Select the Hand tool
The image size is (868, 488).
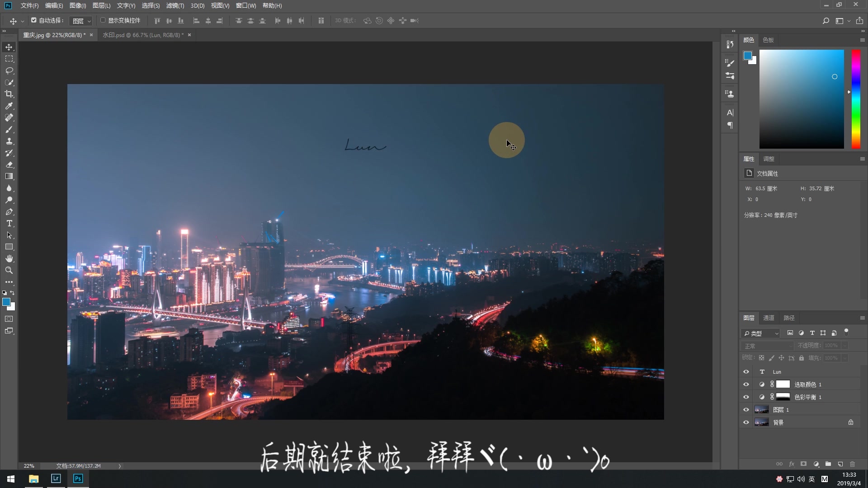coord(9,258)
